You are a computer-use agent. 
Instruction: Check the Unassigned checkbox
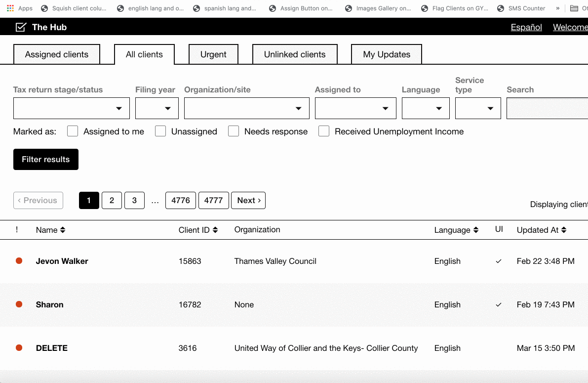(160, 131)
